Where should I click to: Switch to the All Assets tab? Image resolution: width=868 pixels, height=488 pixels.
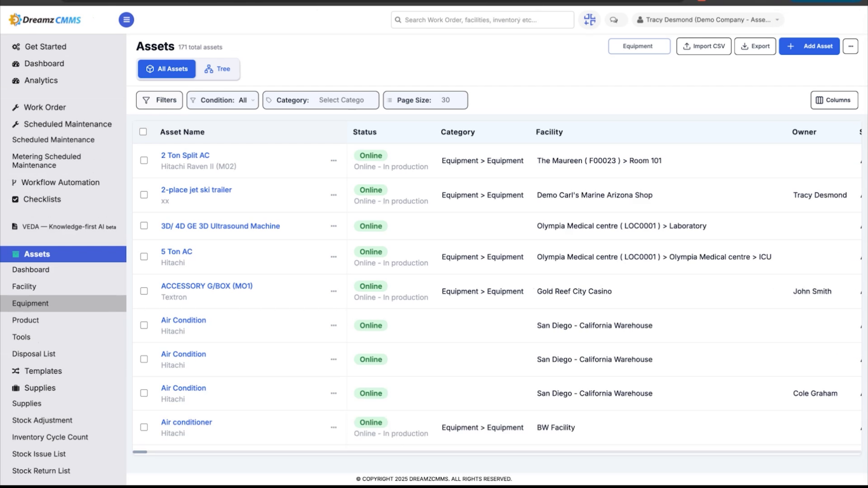[x=167, y=69]
